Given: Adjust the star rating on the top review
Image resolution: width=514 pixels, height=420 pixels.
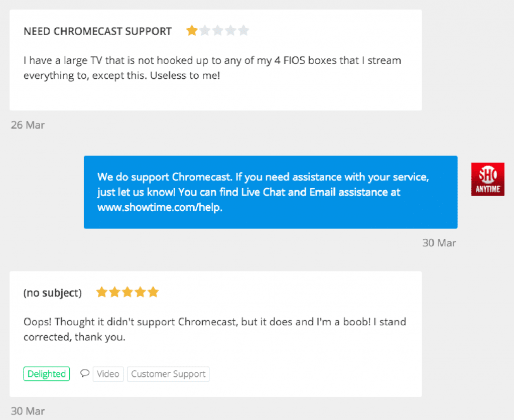Looking at the screenshot, I should point(217,30).
